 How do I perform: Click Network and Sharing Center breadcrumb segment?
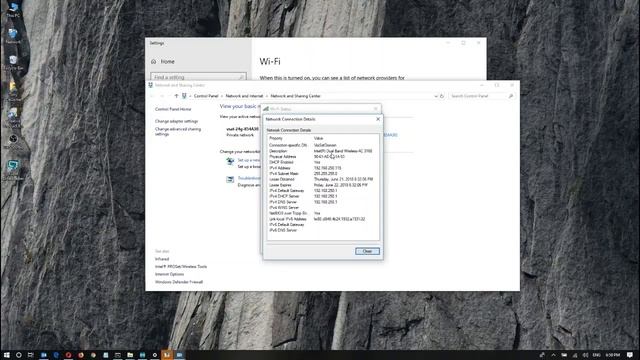(x=296, y=96)
